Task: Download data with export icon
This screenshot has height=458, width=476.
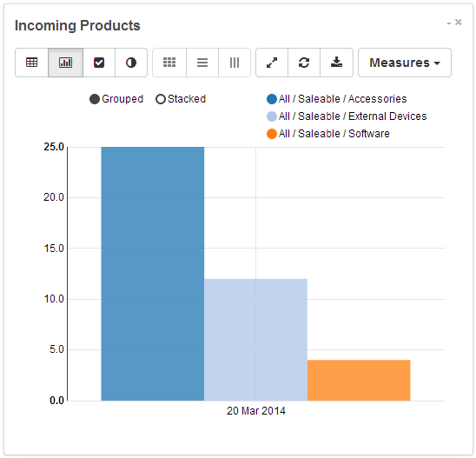Action: click(336, 63)
